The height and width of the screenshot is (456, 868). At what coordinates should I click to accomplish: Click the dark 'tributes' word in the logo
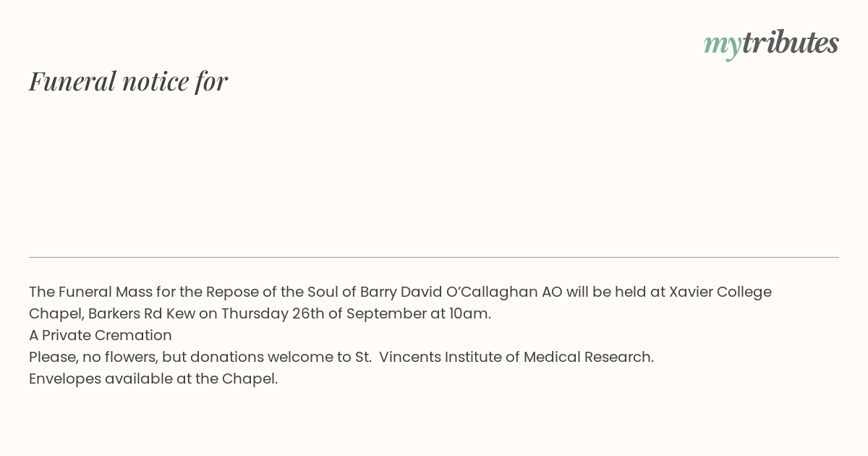pyautogui.click(x=791, y=42)
